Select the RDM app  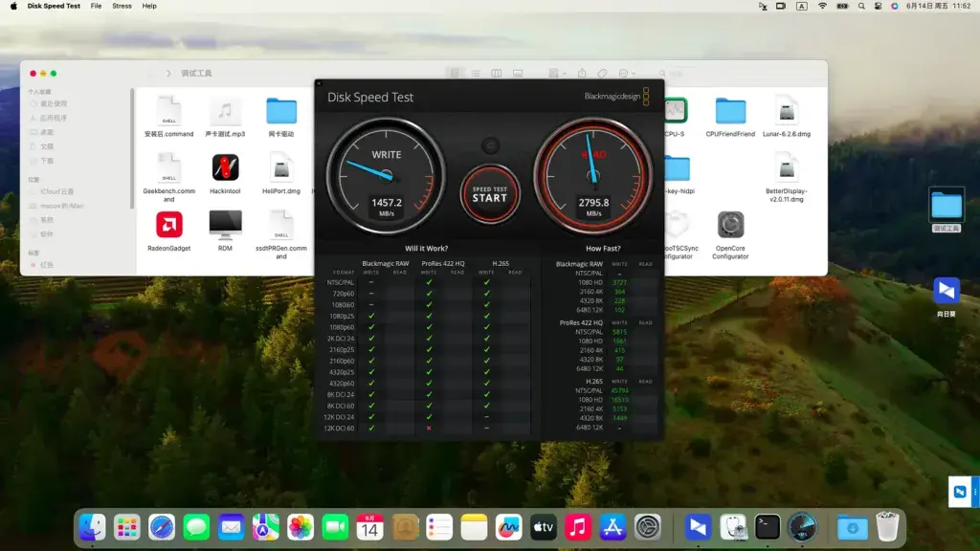(225, 231)
